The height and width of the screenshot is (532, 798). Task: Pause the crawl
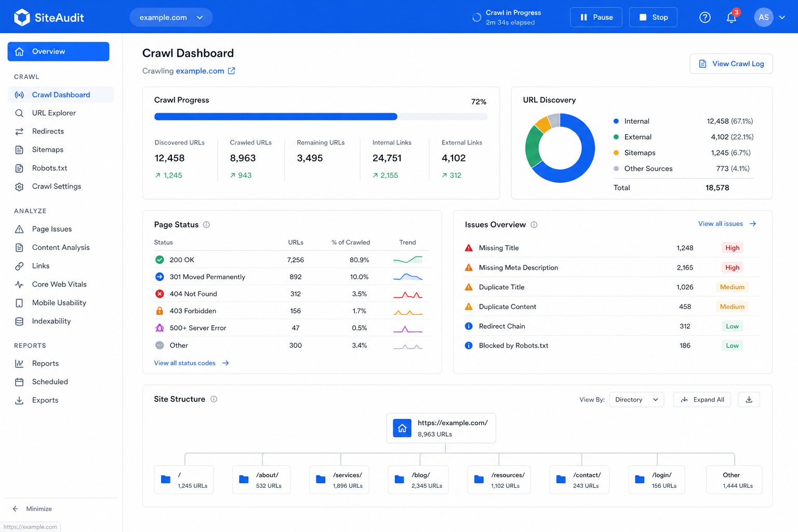point(596,17)
